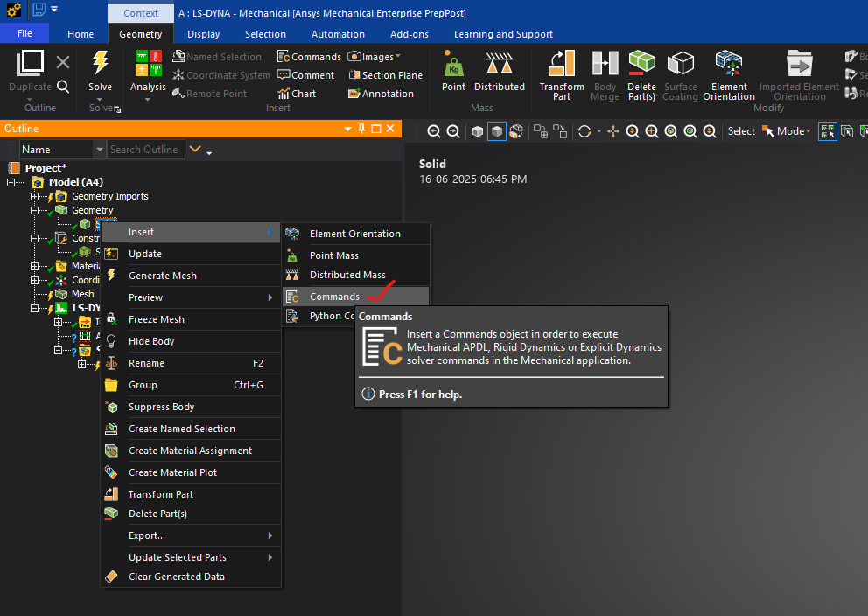Choose Commands in the Insert submenu

pyautogui.click(x=355, y=297)
